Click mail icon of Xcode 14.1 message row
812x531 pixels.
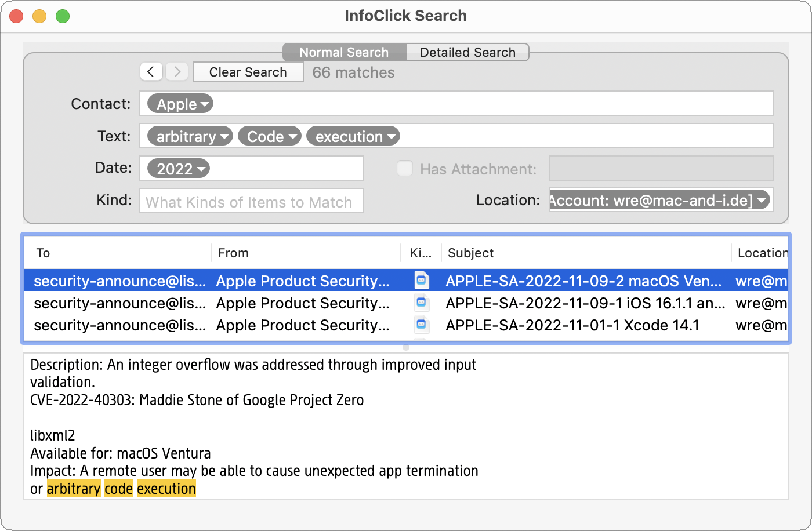click(422, 325)
